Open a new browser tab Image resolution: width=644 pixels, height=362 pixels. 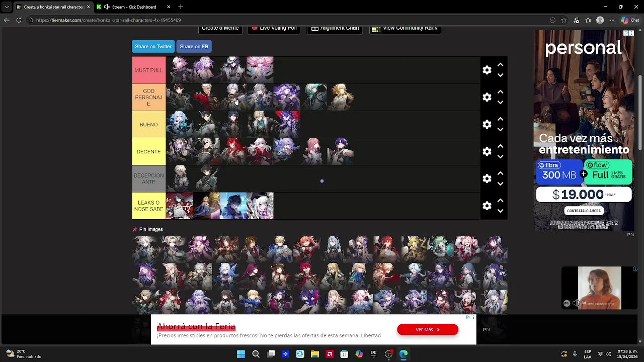181,7
